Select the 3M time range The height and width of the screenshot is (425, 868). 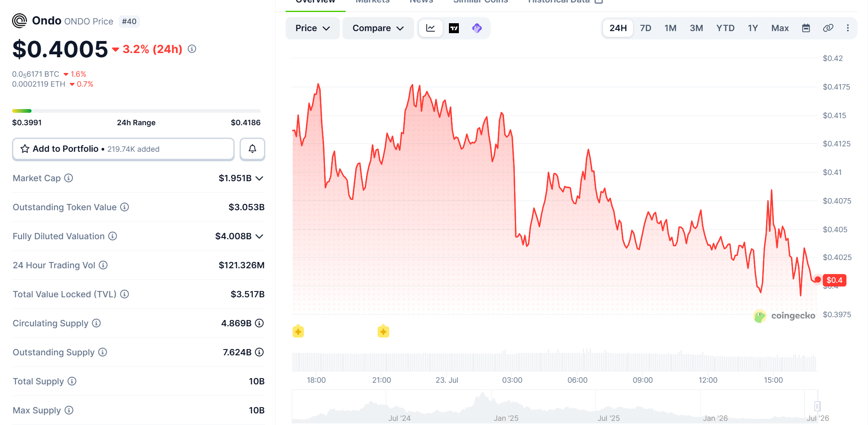point(696,28)
